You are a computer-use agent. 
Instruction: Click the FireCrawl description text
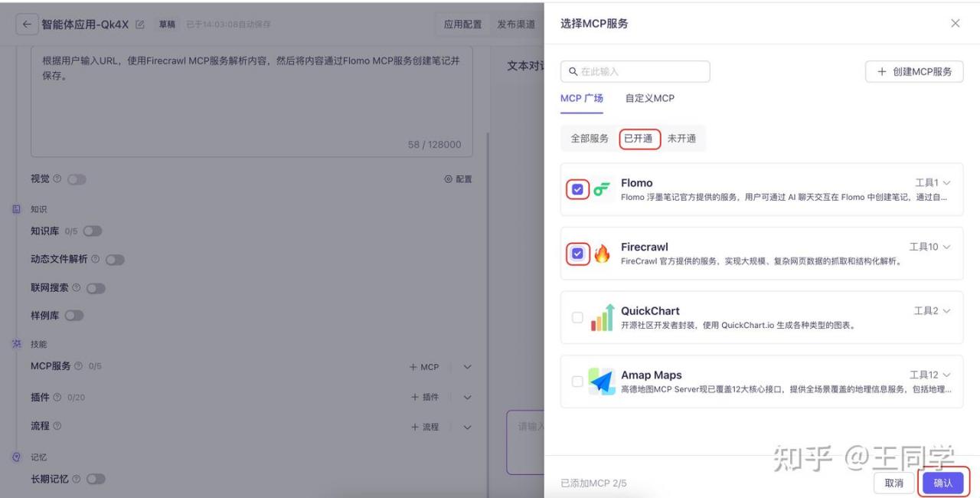pos(761,261)
